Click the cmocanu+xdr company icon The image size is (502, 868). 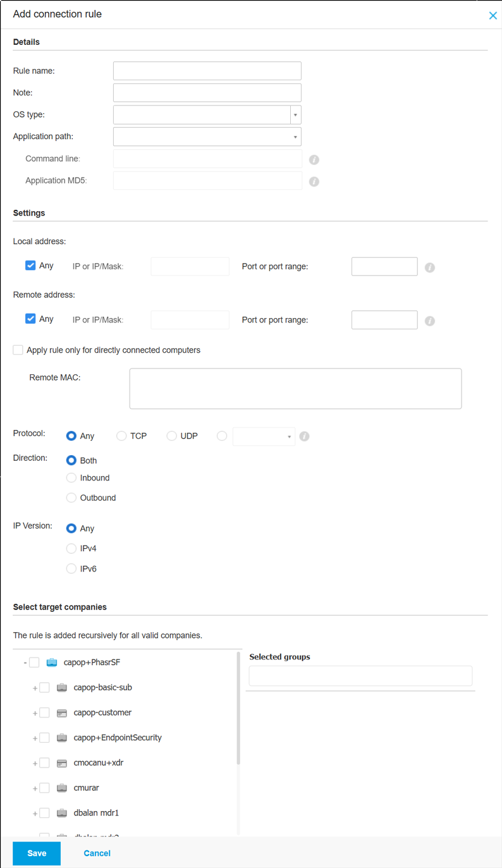pyautogui.click(x=62, y=763)
